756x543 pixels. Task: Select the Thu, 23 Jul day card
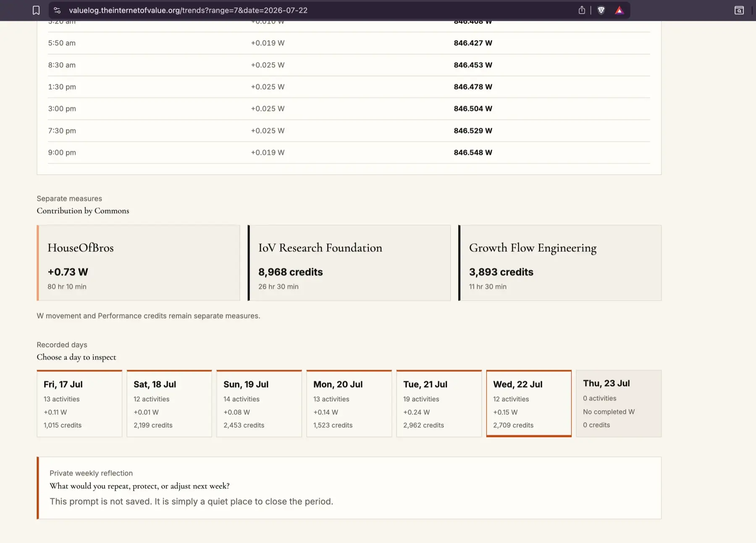click(x=619, y=403)
